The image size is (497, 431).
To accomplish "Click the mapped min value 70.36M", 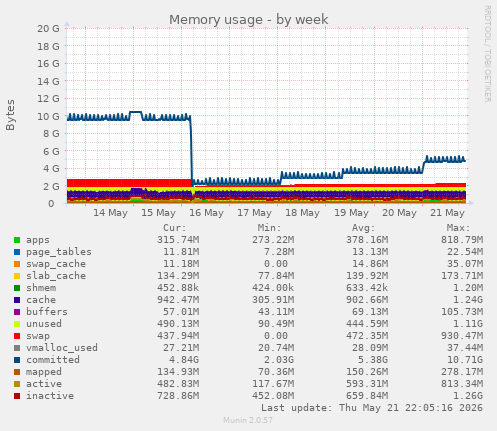I will pyautogui.click(x=276, y=372).
